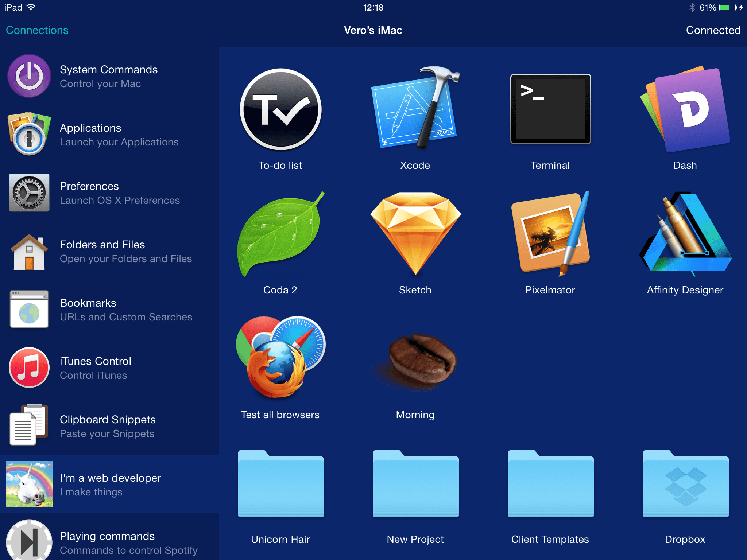Tap 'Commands to control Spotify' subtitle

[x=129, y=551]
